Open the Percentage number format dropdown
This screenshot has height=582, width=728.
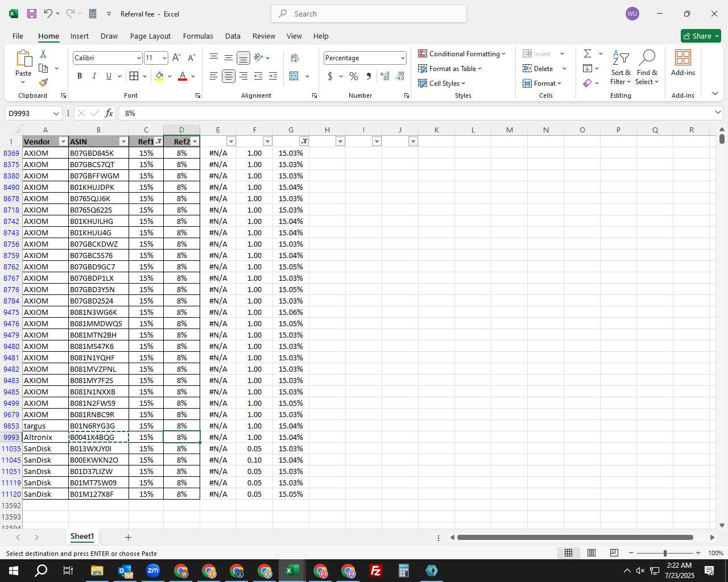pos(403,58)
